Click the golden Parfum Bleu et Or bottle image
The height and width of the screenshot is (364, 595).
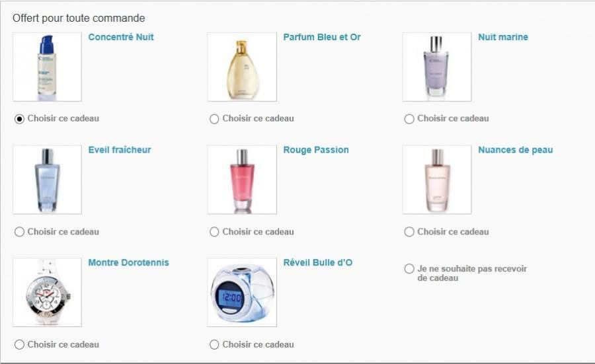pyautogui.click(x=242, y=67)
